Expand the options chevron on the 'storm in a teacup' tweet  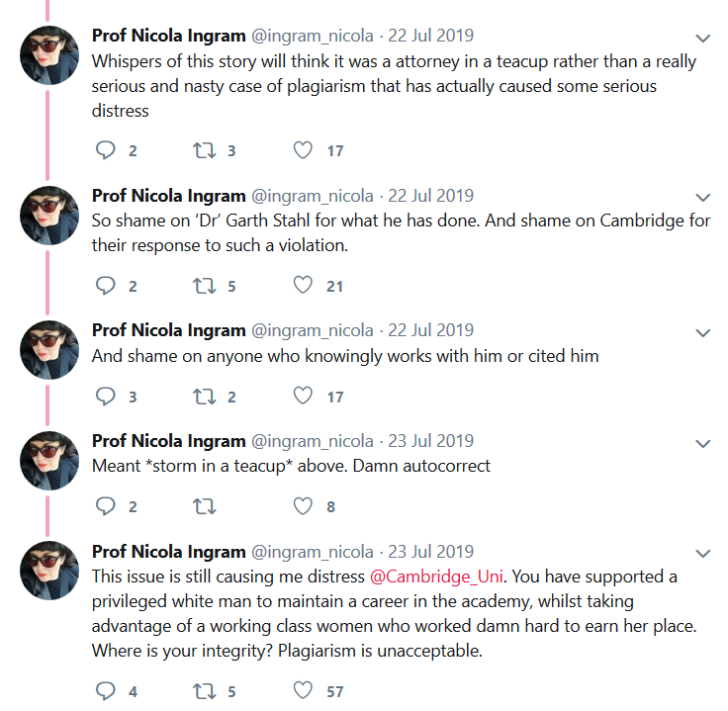click(703, 443)
